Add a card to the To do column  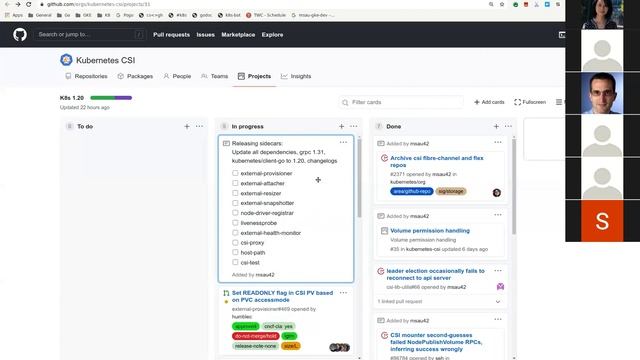click(x=187, y=127)
